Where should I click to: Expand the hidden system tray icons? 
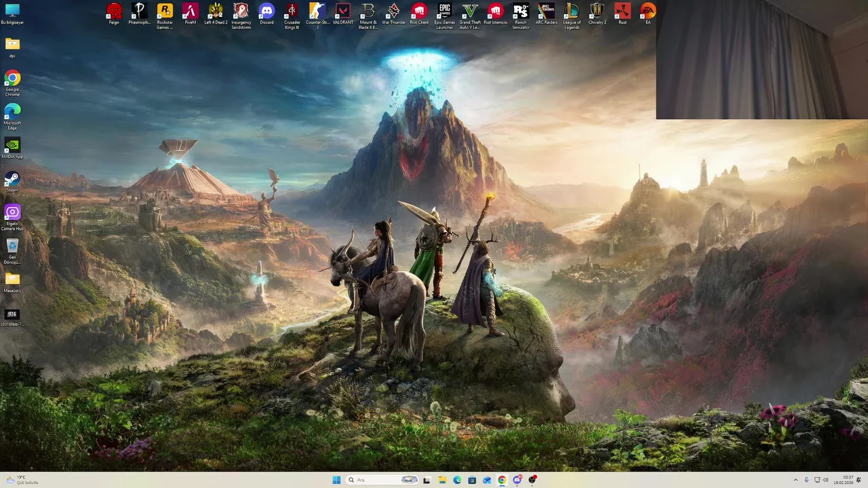(x=795, y=480)
